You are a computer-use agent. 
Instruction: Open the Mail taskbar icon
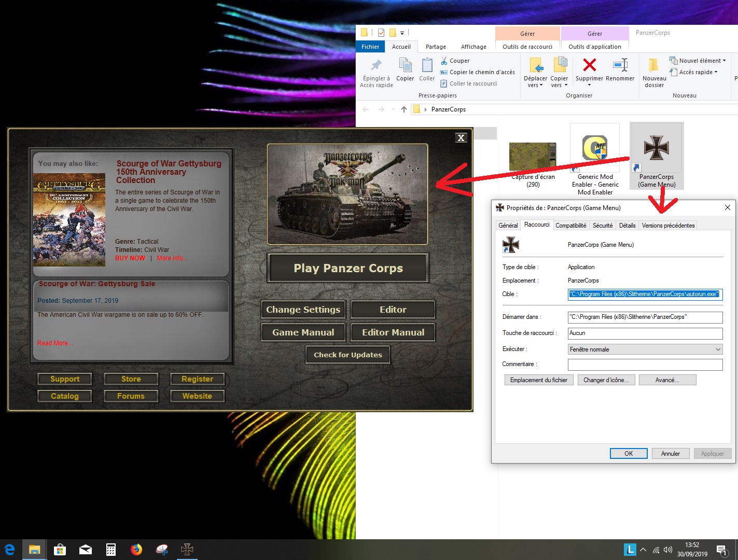pyautogui.click(x=86, y=550)
